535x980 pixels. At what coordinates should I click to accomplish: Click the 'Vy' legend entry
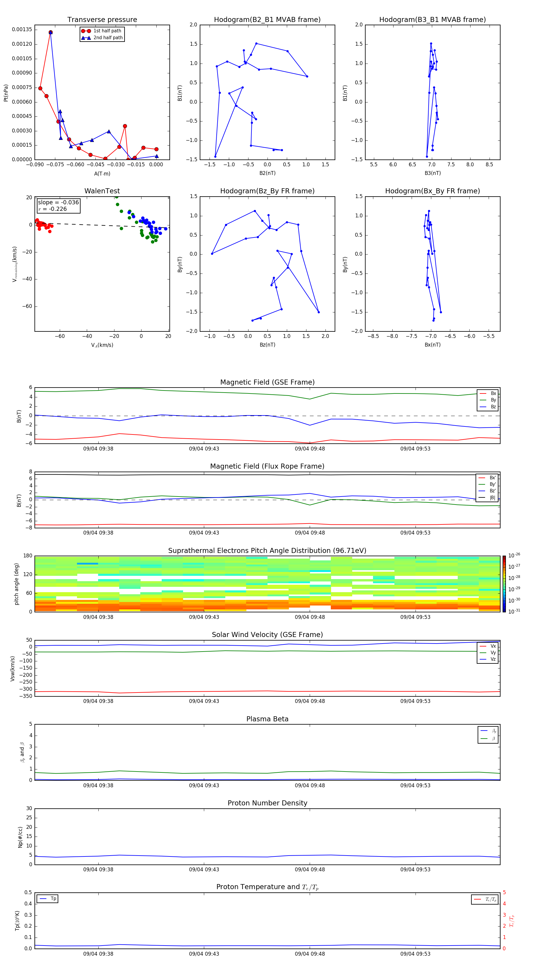(488, 652)
